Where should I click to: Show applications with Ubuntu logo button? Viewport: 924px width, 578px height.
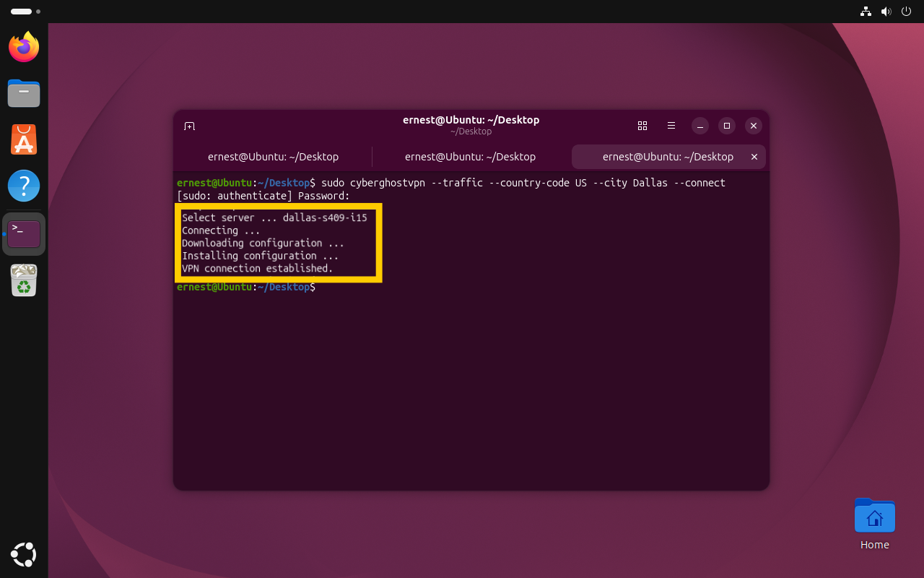pos(24,554)
